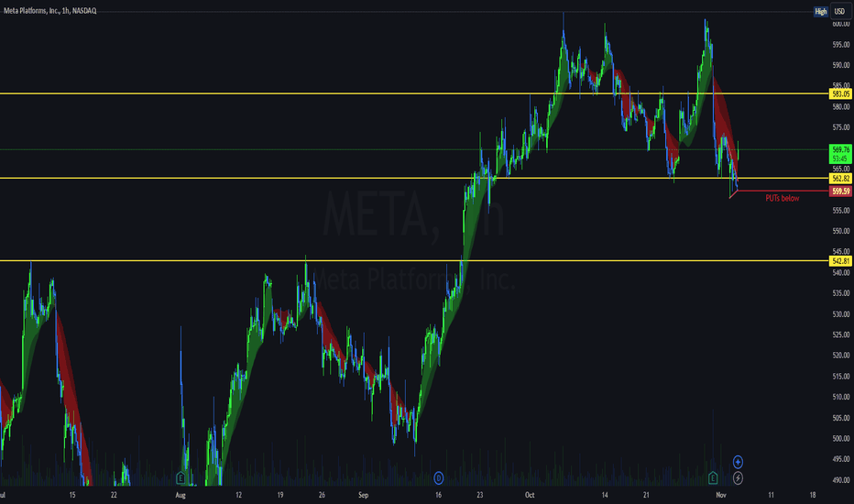
Task: Select the 562.82 yellow price label
Action: (840, 178)
